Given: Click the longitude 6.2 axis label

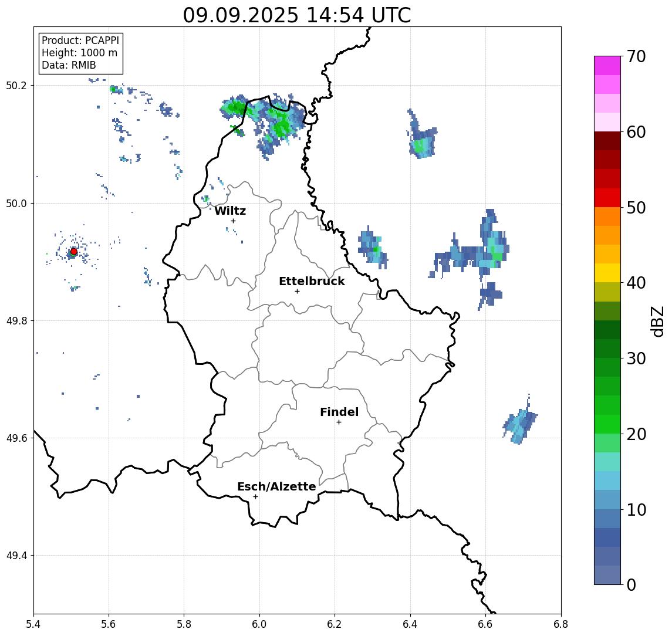Looking at the screenshot, I should pos(335,624).
